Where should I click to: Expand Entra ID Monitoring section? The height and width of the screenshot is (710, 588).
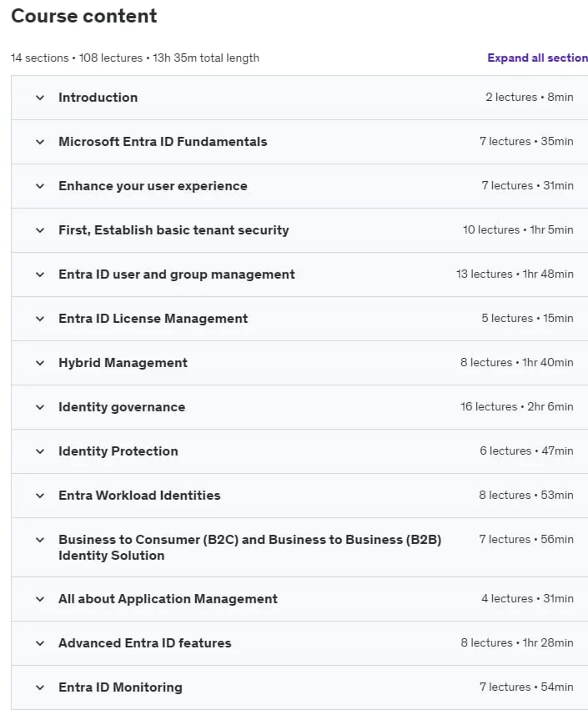point(299,687)
